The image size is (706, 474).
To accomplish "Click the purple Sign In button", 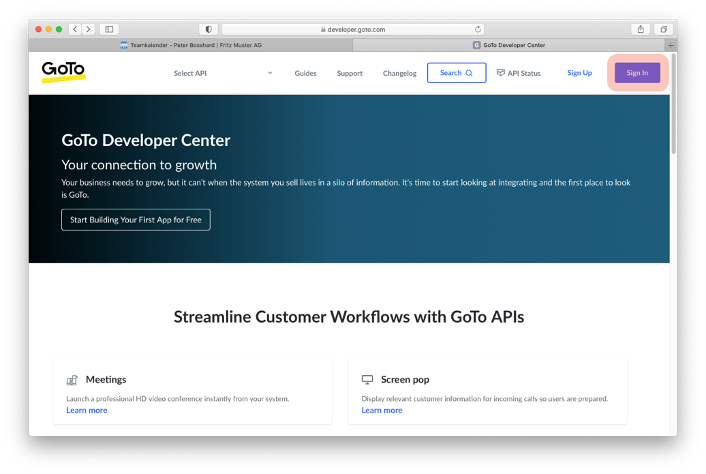I will 637,72.
